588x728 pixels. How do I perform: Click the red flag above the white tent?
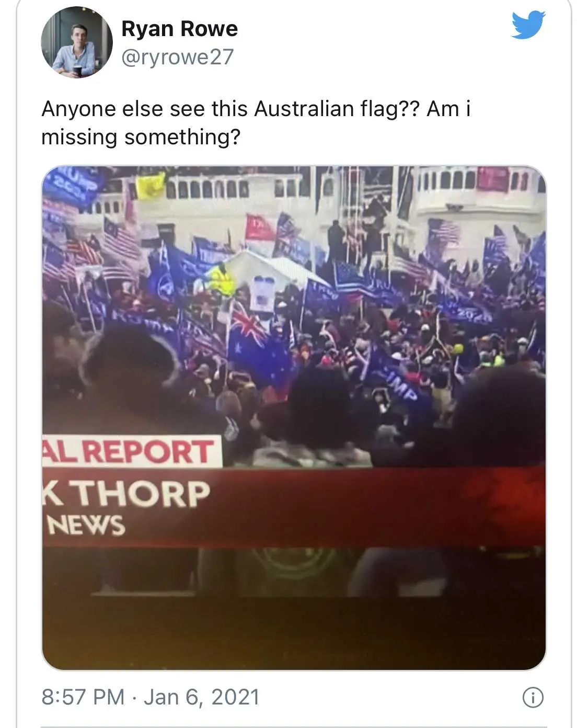[x=259, y=227]
